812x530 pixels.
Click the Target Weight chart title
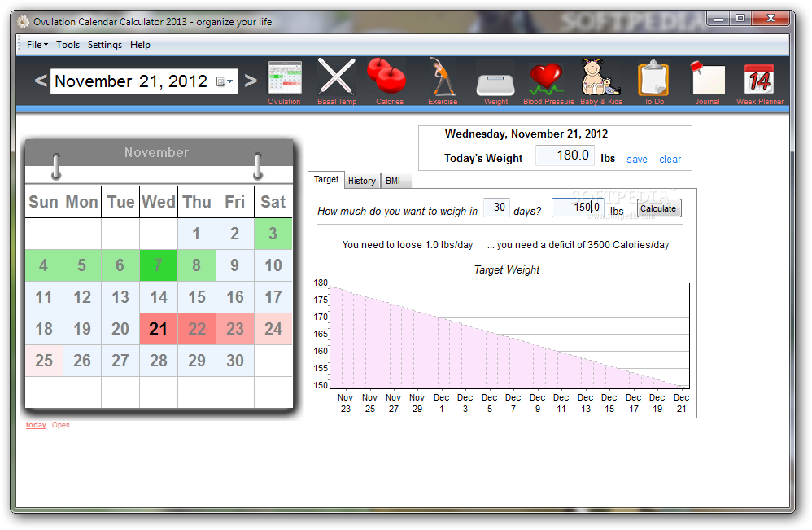click(506, 270)
